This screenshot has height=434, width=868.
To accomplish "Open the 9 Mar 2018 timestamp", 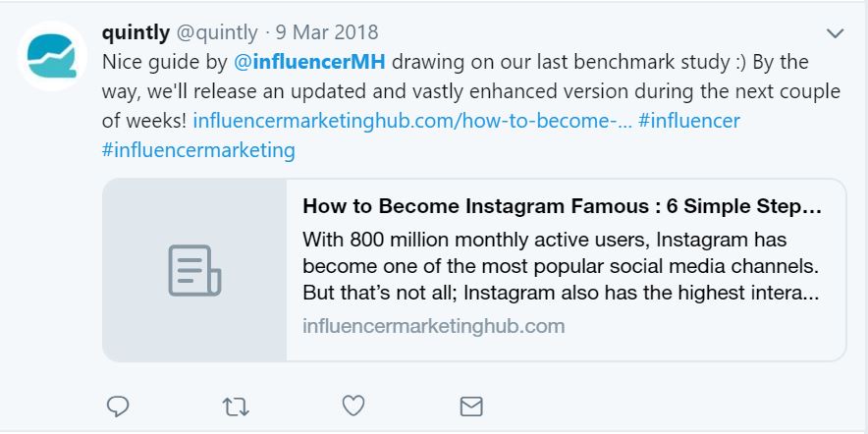I will click(x=326, y=32).
